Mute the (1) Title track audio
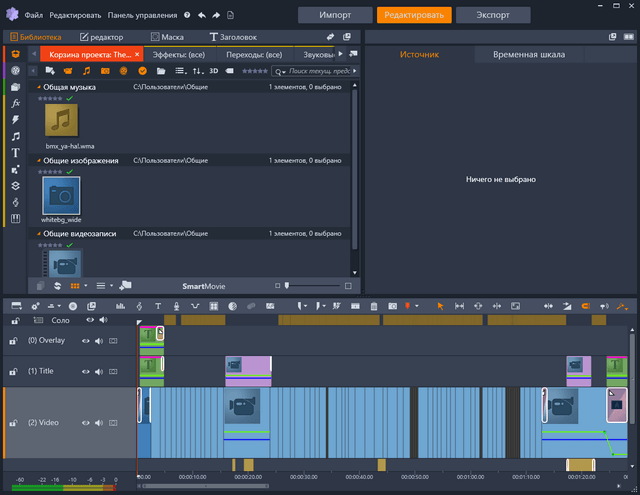 100,371
